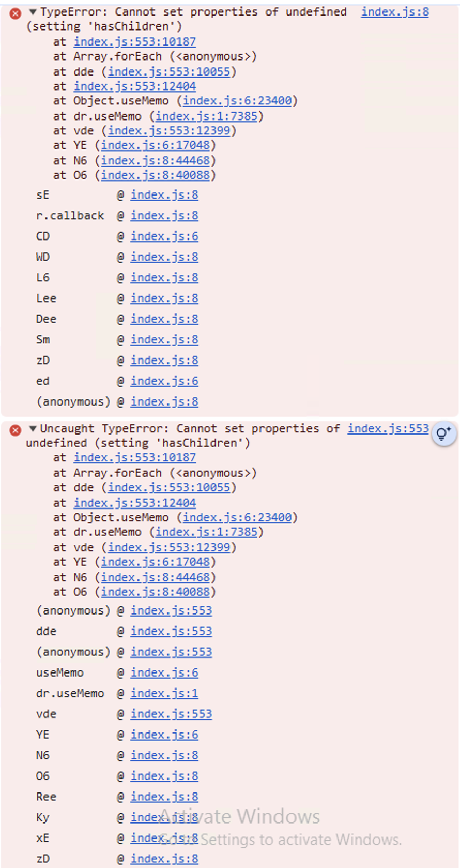Open the index.js:6 link for the CD frame
The height and width of the screenshot is (868, 460).
coord(164,236)
